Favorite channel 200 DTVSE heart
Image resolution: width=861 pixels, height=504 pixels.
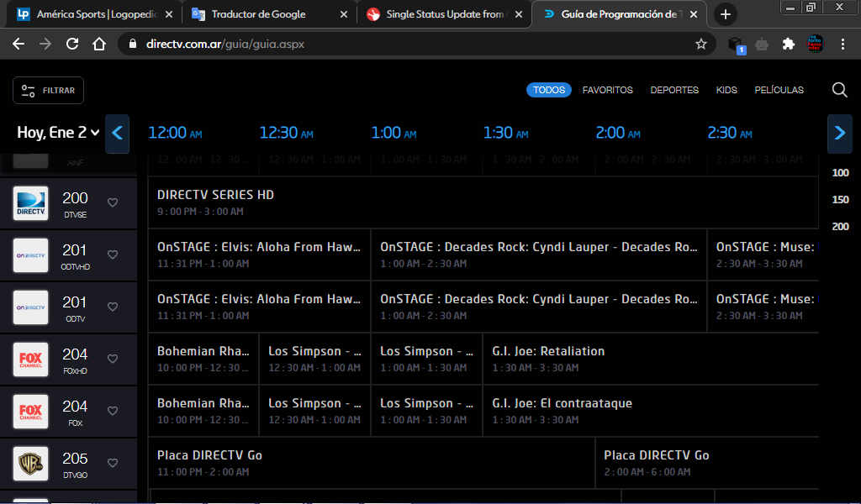click(113, 202)
